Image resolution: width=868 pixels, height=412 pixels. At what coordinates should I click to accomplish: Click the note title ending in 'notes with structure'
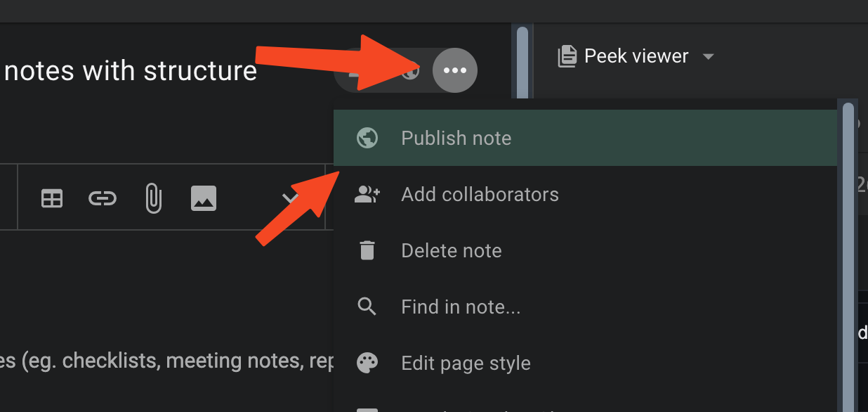point(131,71)
